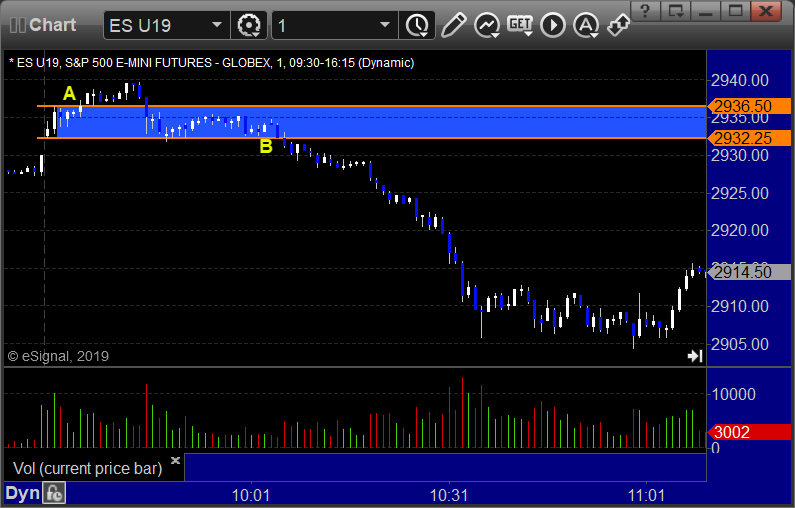Click the play replay icon
The image size is (795, 508).
553,25
